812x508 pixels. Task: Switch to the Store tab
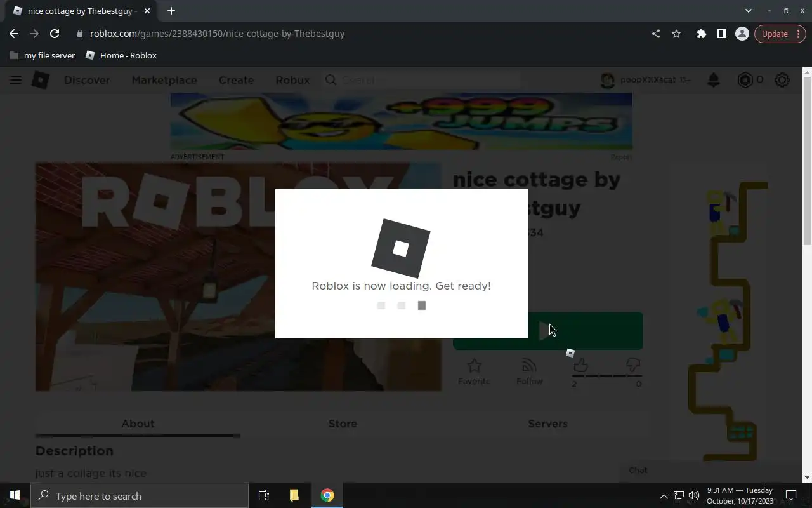point(343,424)
